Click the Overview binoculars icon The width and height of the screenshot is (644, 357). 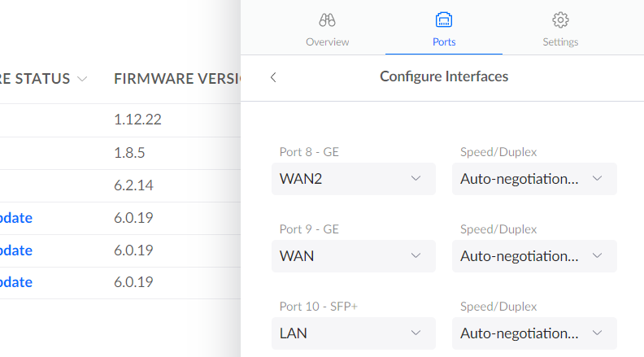click(x=327, y=20)
